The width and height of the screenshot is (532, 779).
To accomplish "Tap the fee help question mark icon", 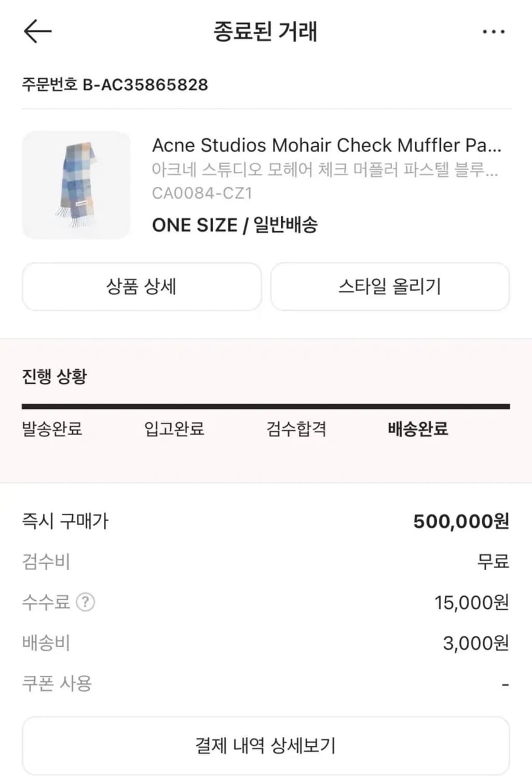I will point(85,602).
